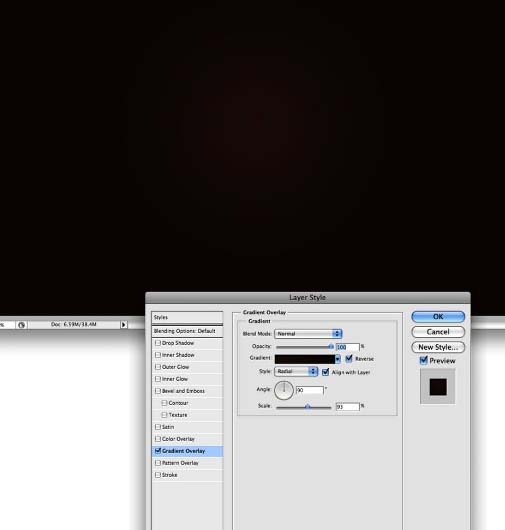Image resolution: width=505 pixels, height=530 pixels.
Task: Click the dark gradient color bar
Action: pos(305,359)
